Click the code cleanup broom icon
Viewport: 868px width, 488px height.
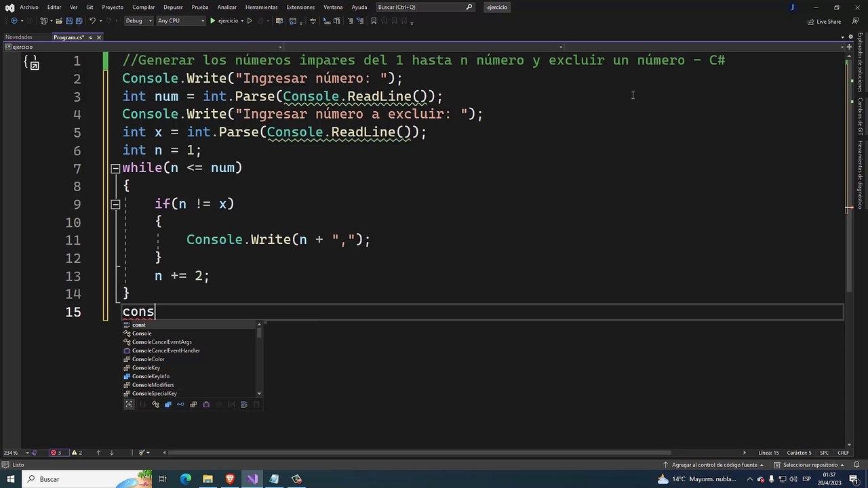[143, 453]
